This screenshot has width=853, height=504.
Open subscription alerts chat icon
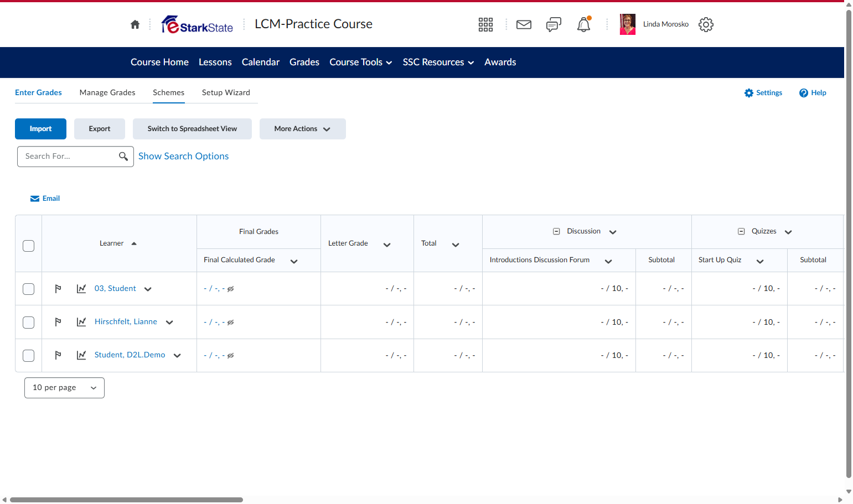click(x=554, y=24)
